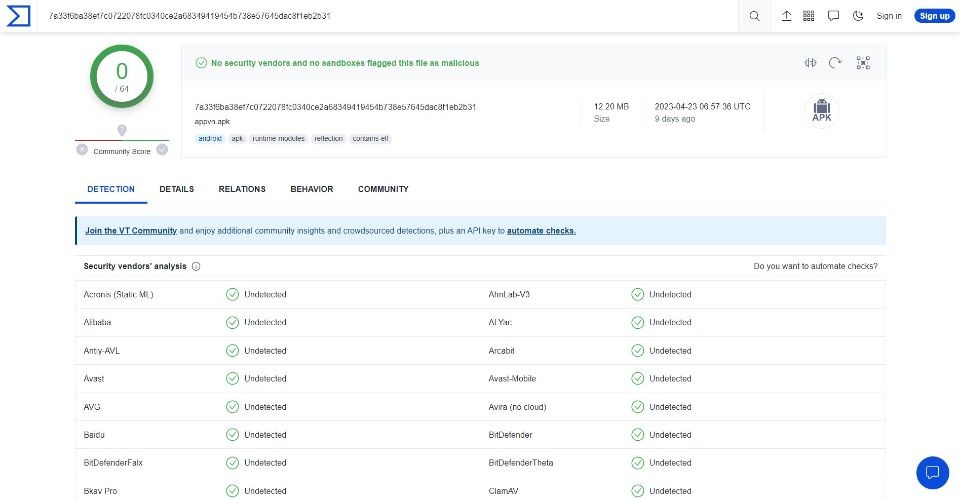This screenshot has height=500, width=960.
Task: Open the apps grid icon
Action: pos(809,16)
